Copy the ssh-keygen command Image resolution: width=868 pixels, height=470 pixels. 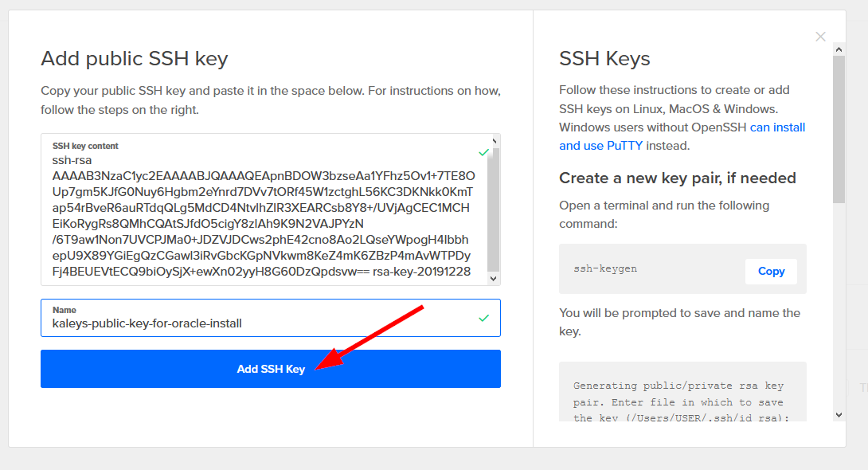tap(771, 271)
